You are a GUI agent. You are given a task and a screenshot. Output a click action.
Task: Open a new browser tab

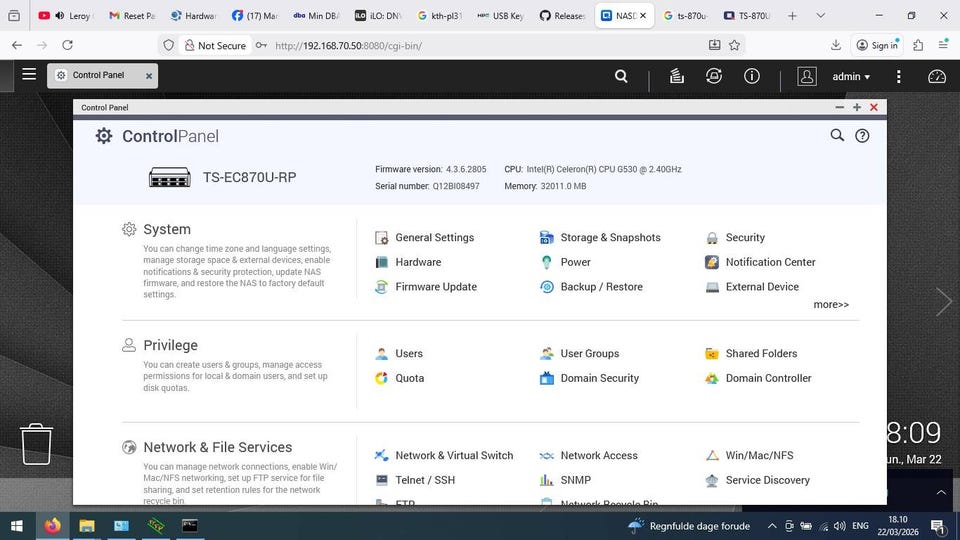(792, 15)
